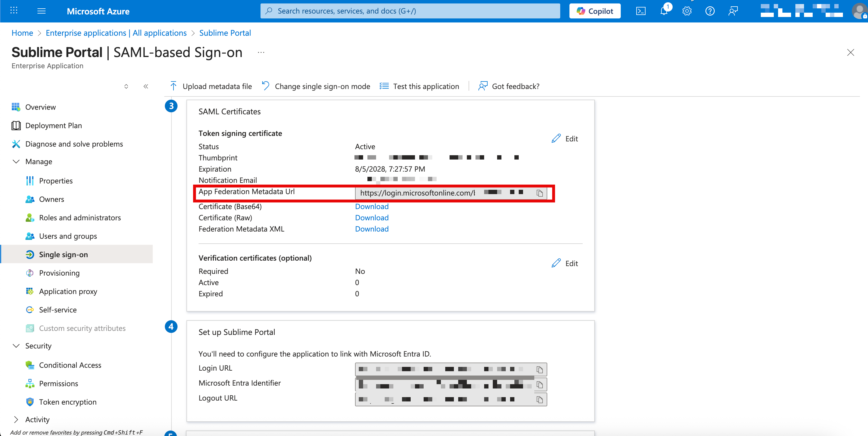Copy the App Federation Metadata Url
Viewport: 868px width, 436px height.
(x=539, y=193)
